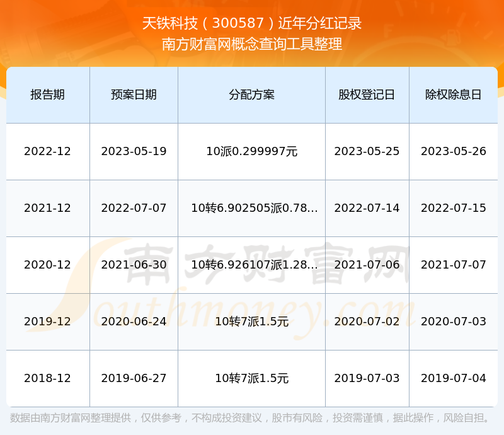Image resolution: width=504 pixels, height=435 pixels.
Task: Select report period cell 2018-12
Action: [x=48, y=378]
